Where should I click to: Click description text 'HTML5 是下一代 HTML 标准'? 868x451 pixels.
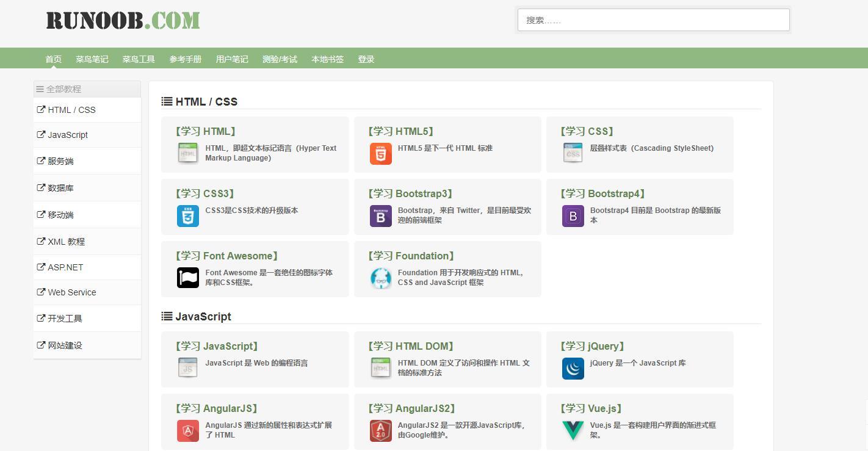pos(445,148)
